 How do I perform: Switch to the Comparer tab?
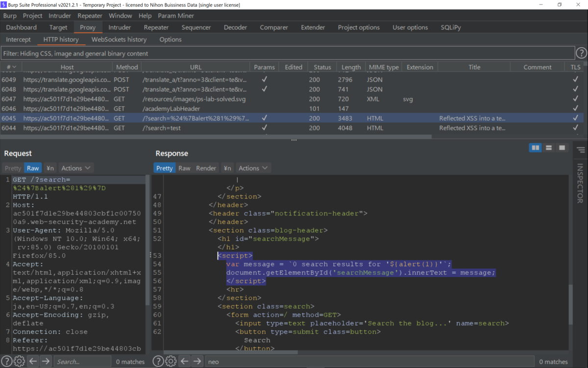[x=274, y=27]
